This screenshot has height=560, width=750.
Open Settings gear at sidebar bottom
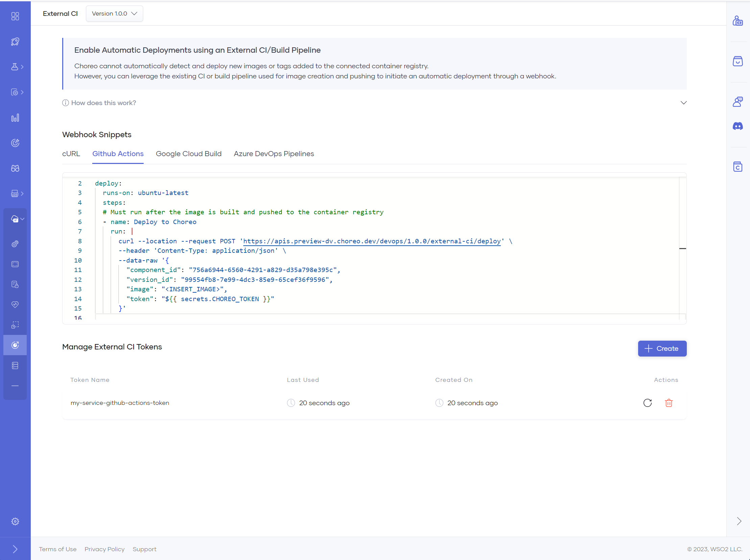point(15,521)
